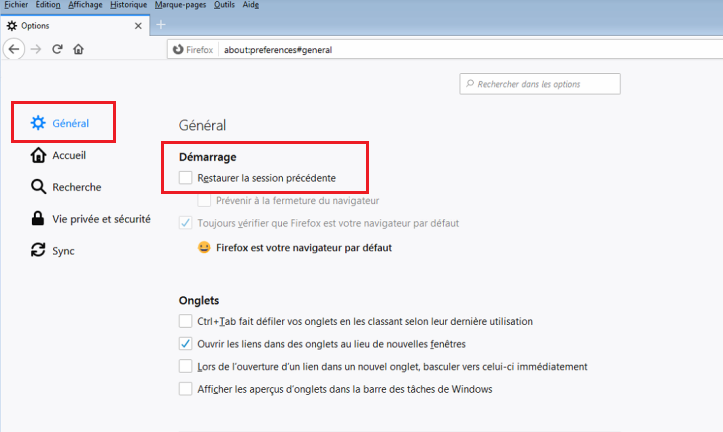Enable Afficher les aperçus d'onglets checkbox

[x=185, y=389]
